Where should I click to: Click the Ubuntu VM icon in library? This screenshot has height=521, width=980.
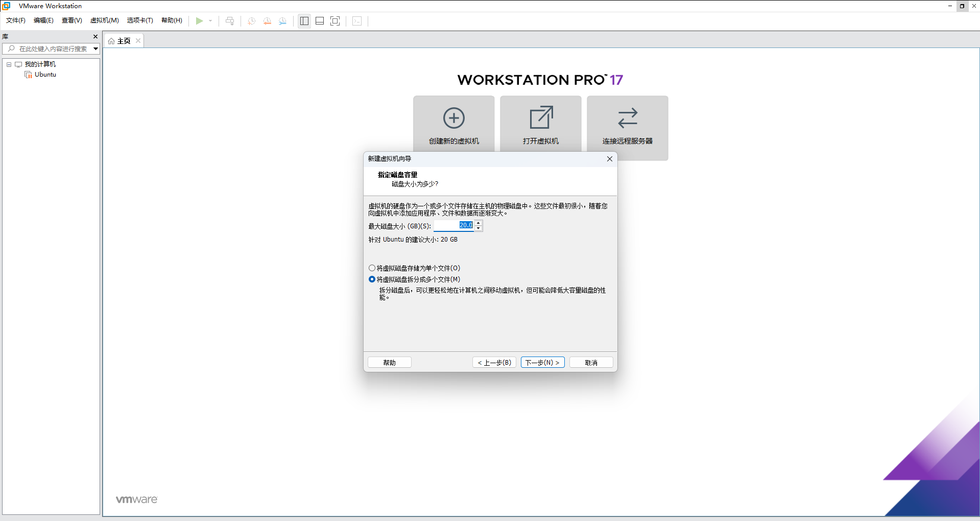(28, 75)
